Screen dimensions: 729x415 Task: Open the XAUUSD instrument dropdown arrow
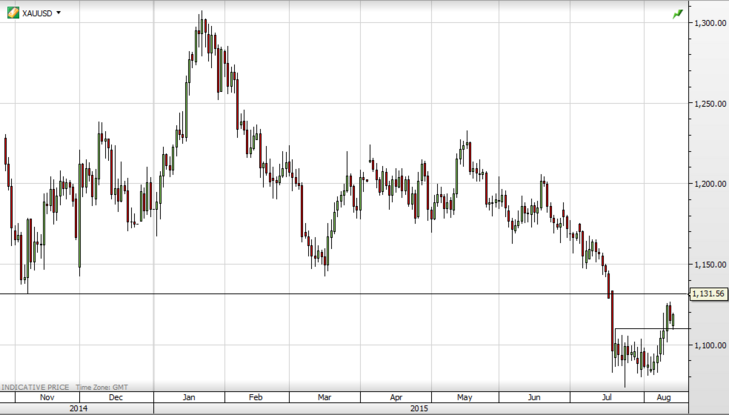(58, 13)
